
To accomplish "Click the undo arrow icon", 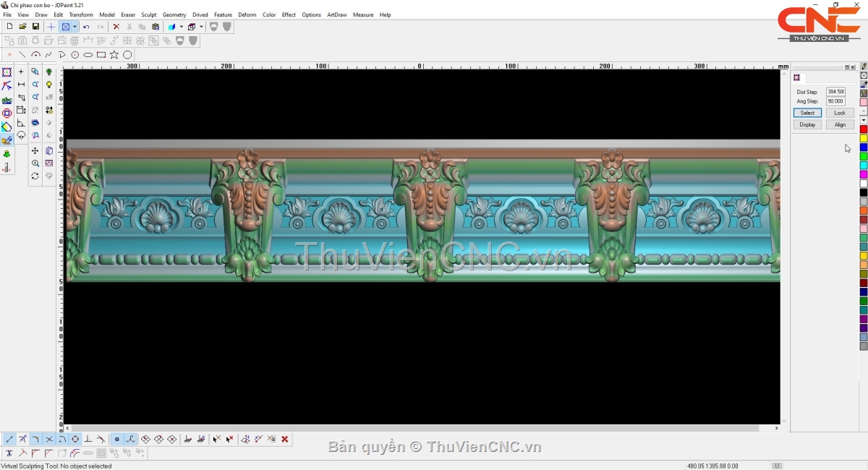I will click(87, 27).
